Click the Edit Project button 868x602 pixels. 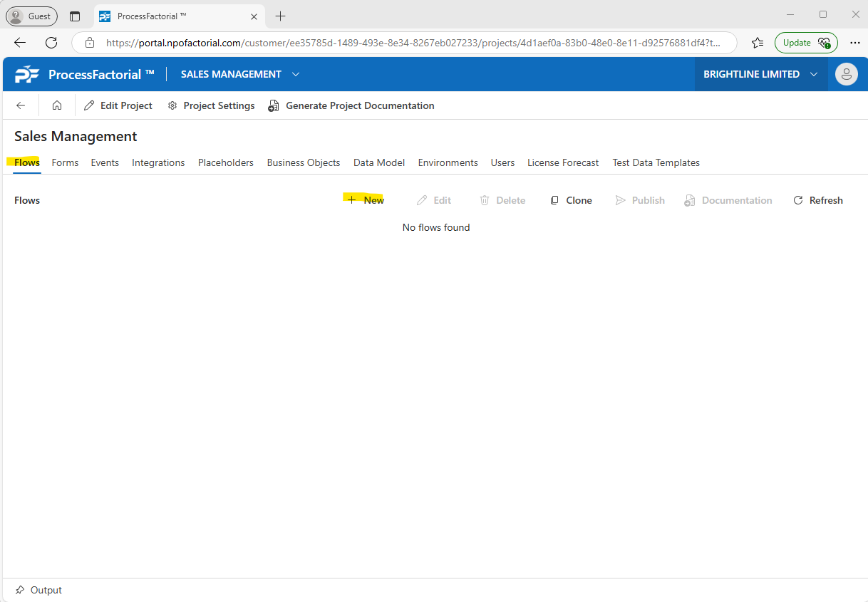pyautogui.click(x=118, y=105)
